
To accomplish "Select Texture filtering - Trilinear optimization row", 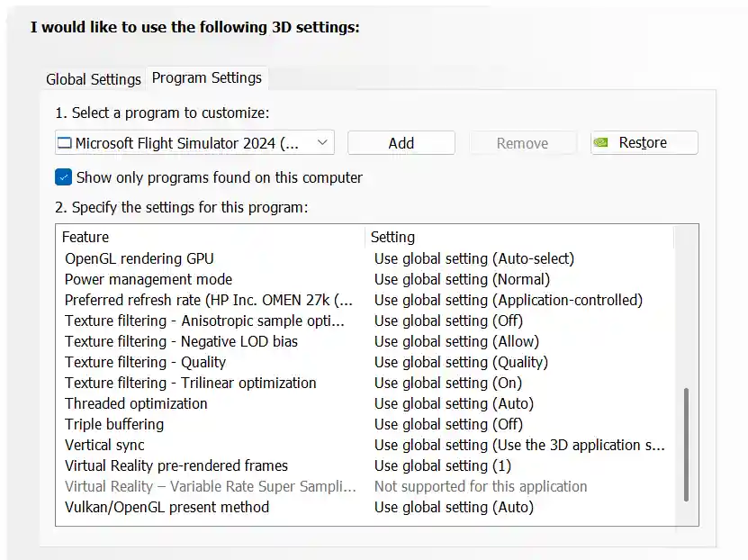I will (190, 383).
